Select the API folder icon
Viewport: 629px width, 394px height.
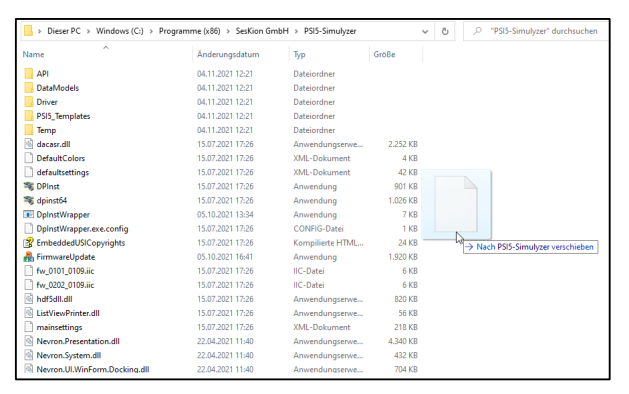pos(28,74)
